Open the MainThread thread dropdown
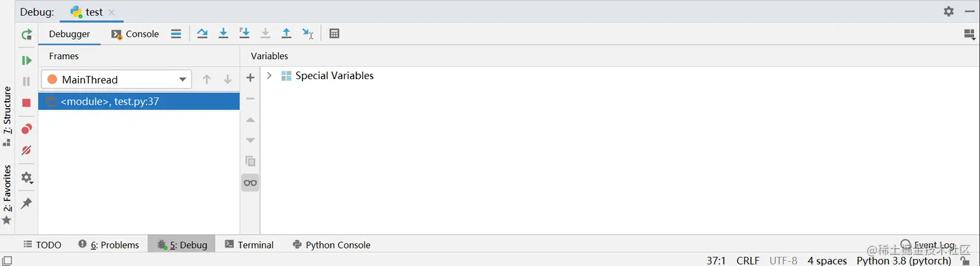The width and height of the screenshot is (980, 266). 117,80
